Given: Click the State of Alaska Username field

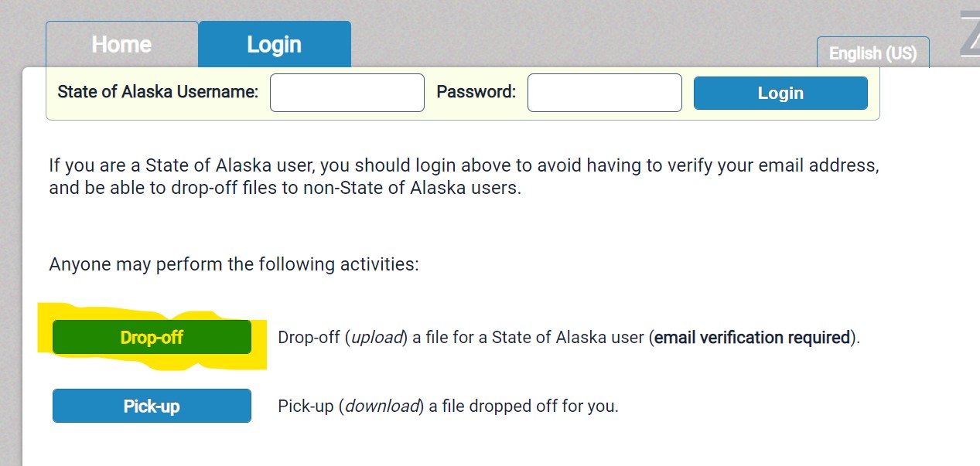Looking at the screenshot, I should 347,93.
